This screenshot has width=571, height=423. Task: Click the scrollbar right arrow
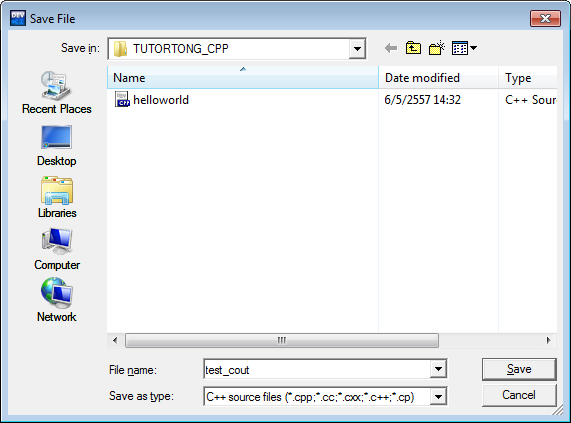pyautogui.click(x=548, y=340)
